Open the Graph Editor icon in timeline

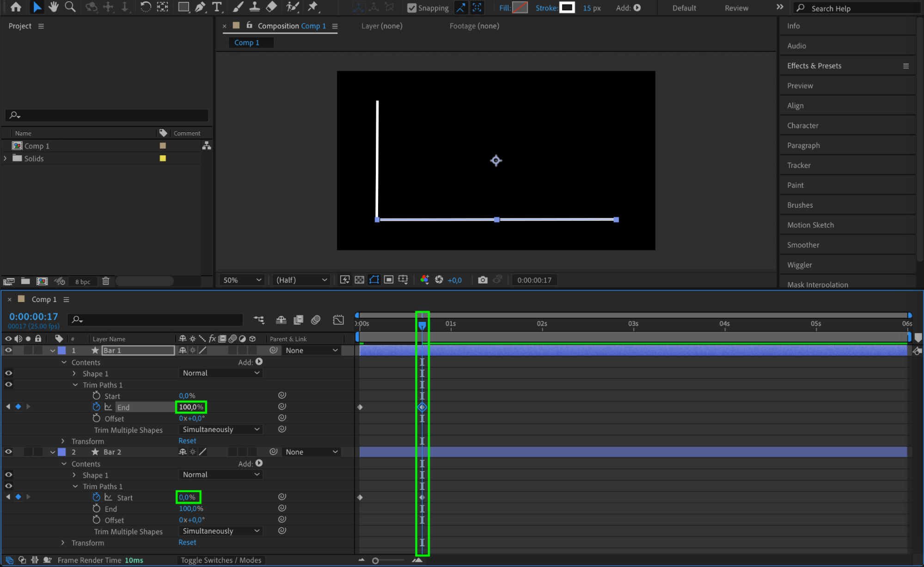[338, 320]
